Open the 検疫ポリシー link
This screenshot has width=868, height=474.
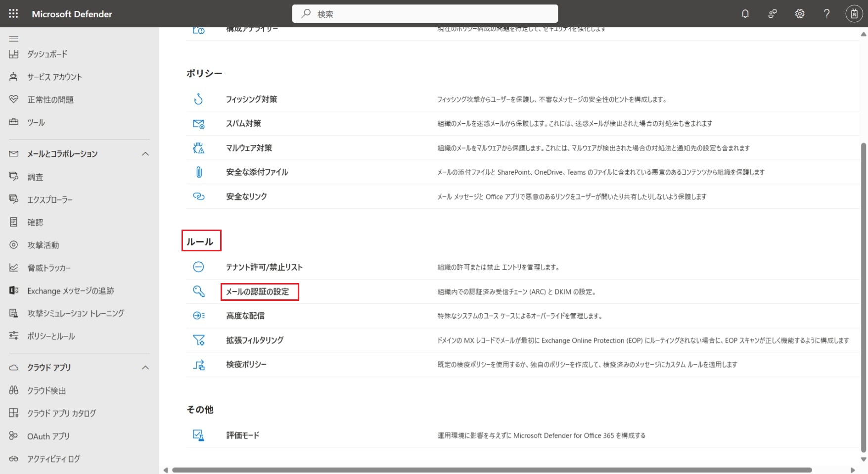[246, 365]
